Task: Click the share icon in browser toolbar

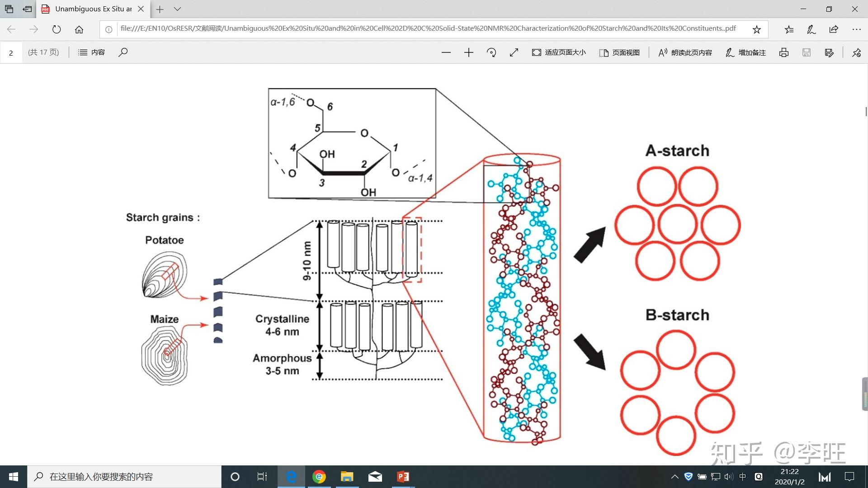Action: [834, 29]
